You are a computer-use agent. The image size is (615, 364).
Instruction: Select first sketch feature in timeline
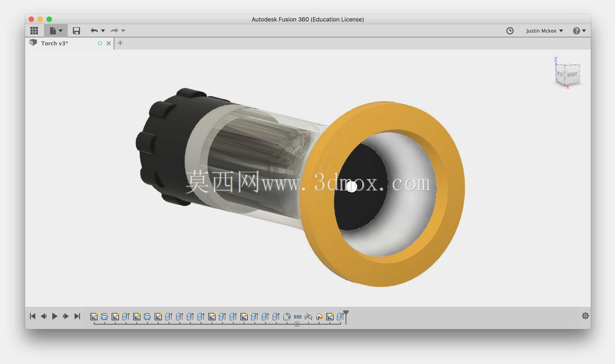94,316
